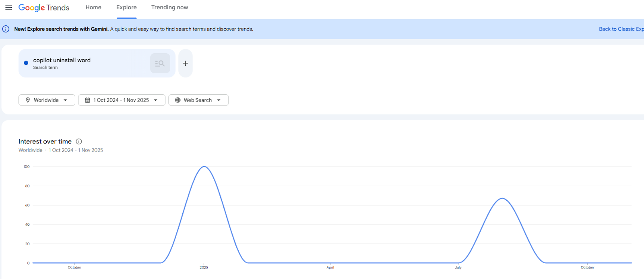Click the search icon in term box

click(160, 63)
